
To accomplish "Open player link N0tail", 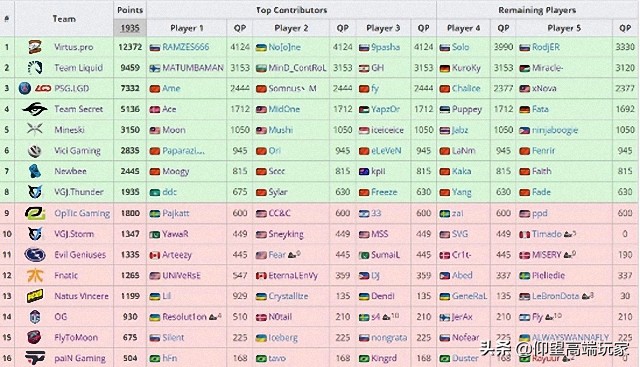I will coord(280,317).
